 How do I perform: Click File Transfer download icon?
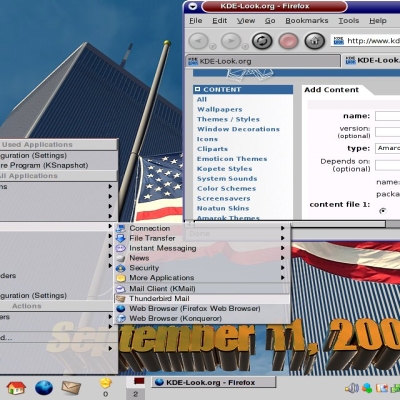click(x=121, y=238)
